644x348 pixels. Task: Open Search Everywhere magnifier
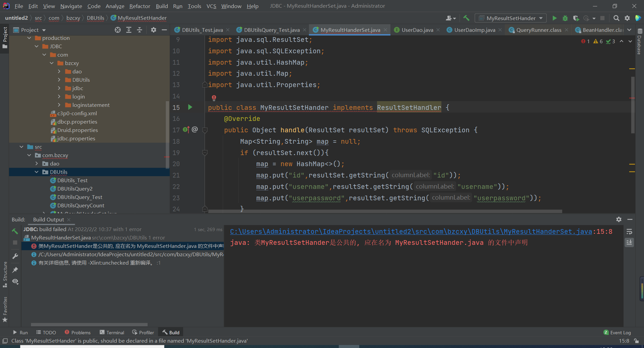pyautogui.click(x=616, y=18)
